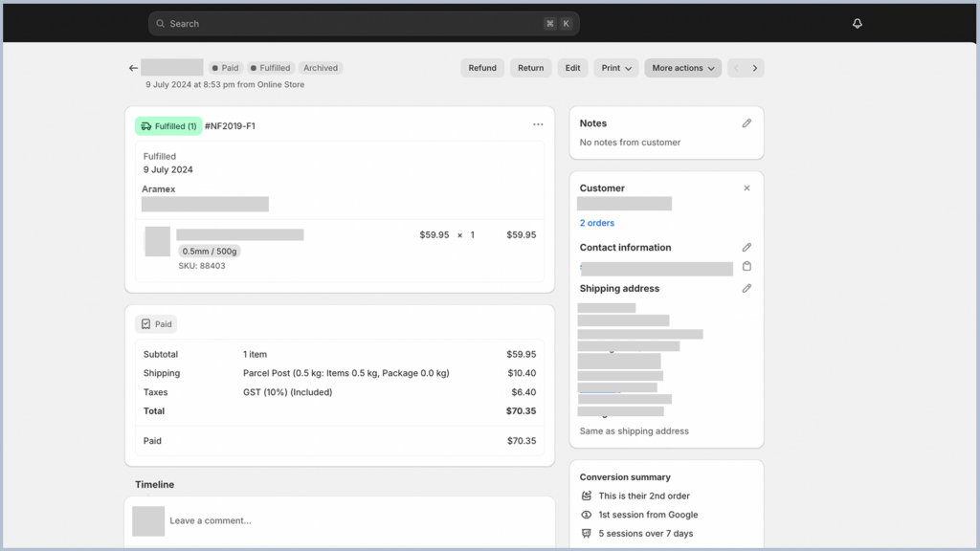This screenshot has width=980, height=551.
Task: Click the notifications bell icon
Action: [x=857, y=24]
